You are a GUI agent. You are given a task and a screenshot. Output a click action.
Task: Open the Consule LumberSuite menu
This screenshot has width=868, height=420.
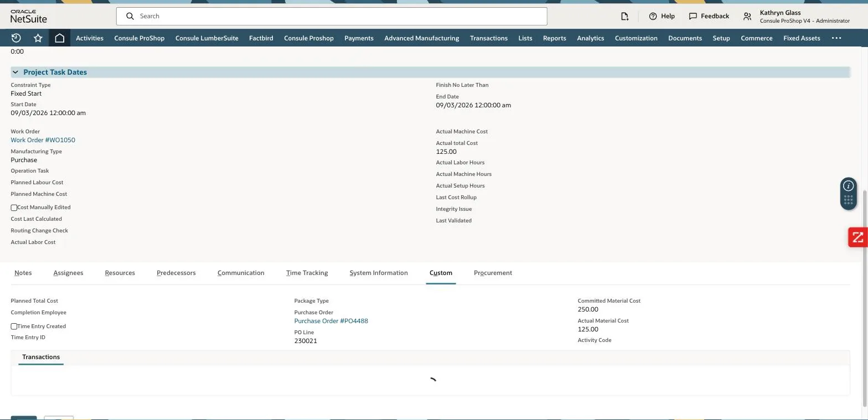pyautogui.click(x=207, y=38)
